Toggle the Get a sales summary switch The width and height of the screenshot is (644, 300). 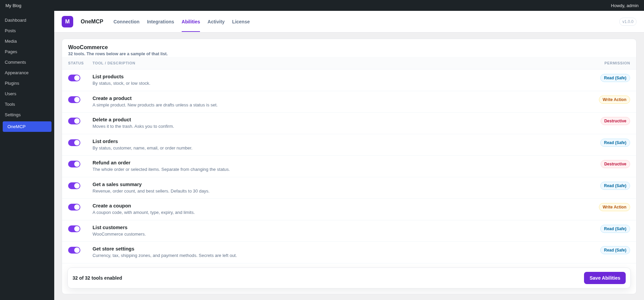(x=74, y=186)
